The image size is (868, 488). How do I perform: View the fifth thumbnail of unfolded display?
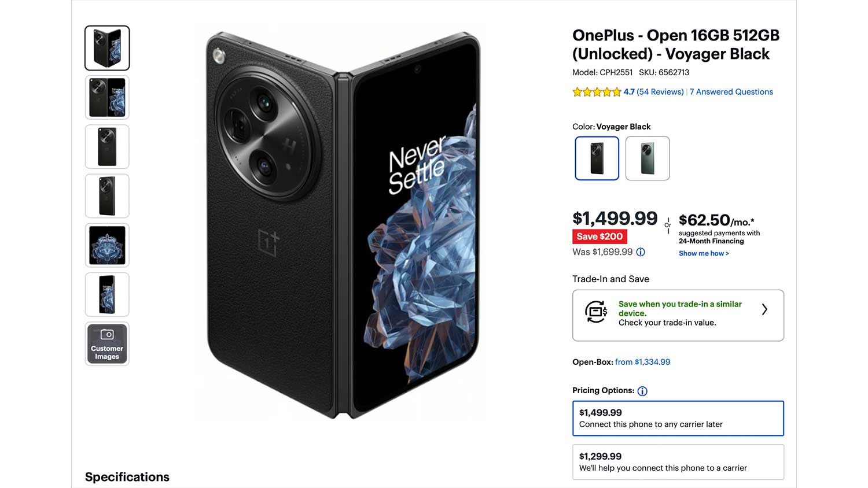click(x=107, y=245)
